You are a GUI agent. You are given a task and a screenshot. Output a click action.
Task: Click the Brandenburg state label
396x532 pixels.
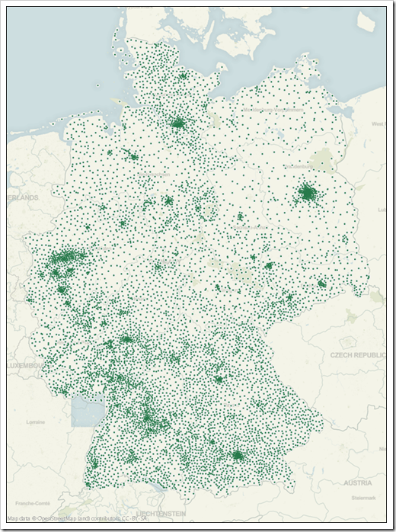coord(299,166)
